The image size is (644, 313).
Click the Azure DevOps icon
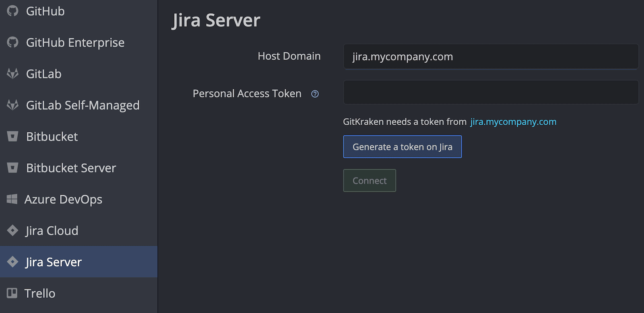point(12,199)
